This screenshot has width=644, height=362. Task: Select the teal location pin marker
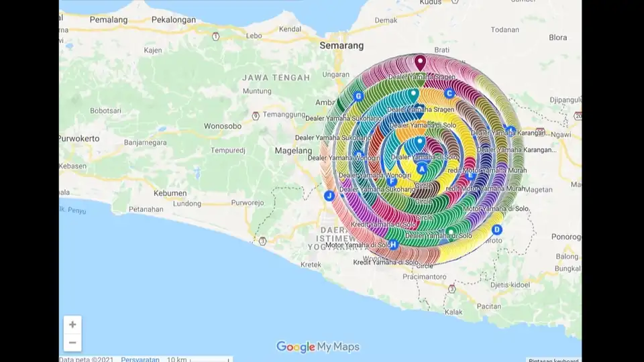[x=413, y=95]
